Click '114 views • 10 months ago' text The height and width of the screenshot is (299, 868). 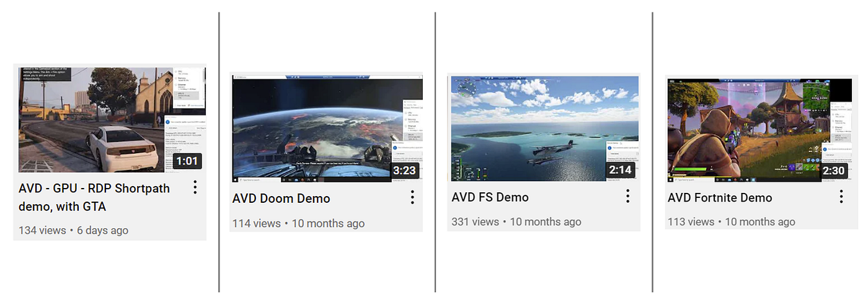click(x=298, y=223)
